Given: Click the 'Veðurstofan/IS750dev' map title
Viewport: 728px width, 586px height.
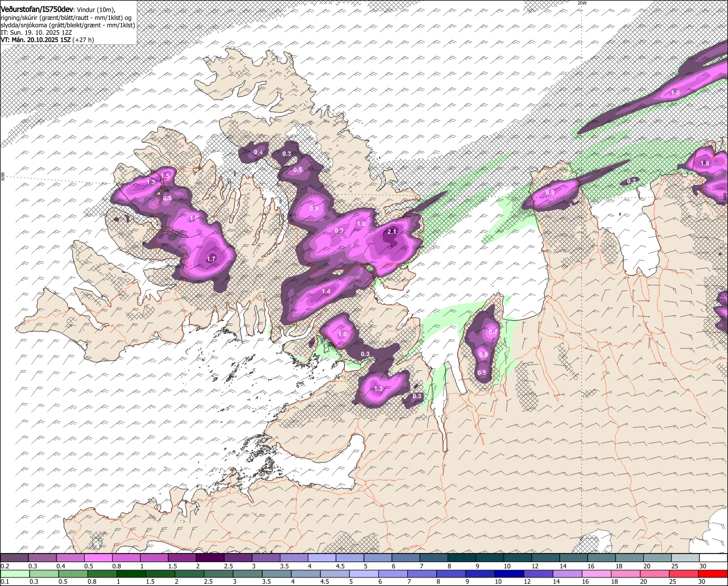Looking at the screenshot, I should tap(37, 10).
